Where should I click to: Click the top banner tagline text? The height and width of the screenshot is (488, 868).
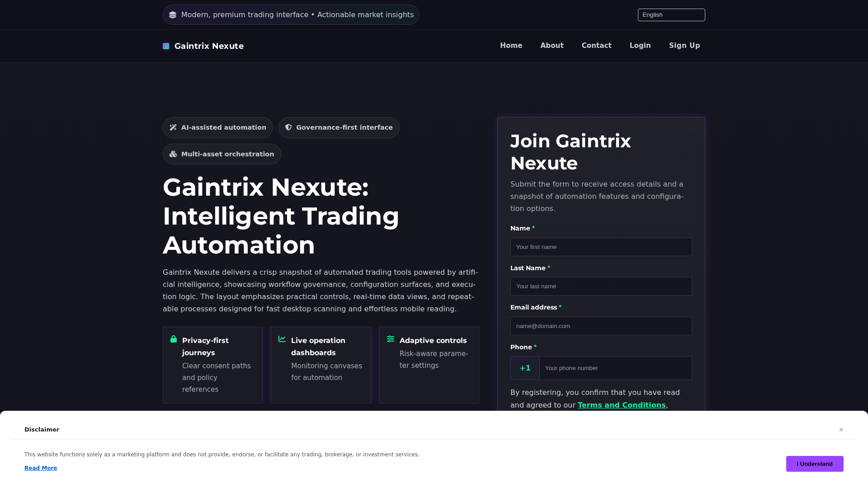click(297, 15)
